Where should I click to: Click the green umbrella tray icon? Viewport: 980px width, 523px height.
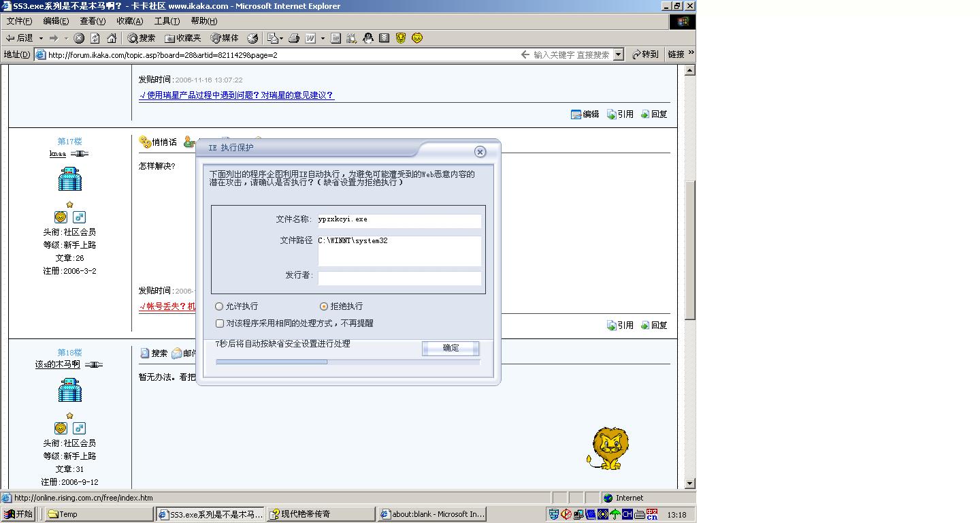point(615,515)
